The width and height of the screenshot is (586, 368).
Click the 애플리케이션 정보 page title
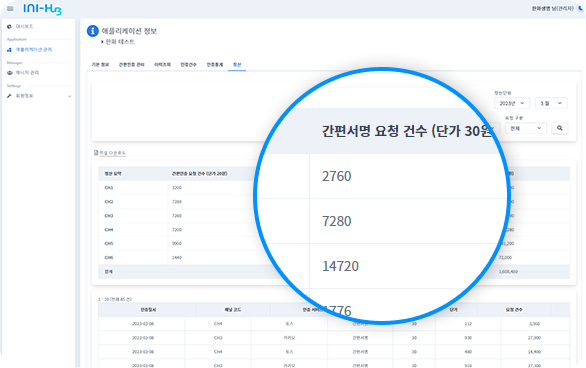point(129,31)
